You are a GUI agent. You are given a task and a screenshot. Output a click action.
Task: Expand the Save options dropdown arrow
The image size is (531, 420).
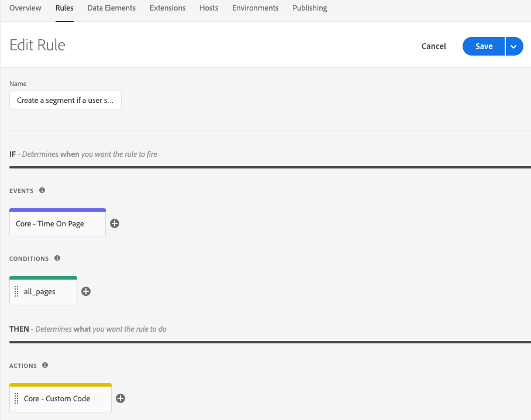click(514, 46)
